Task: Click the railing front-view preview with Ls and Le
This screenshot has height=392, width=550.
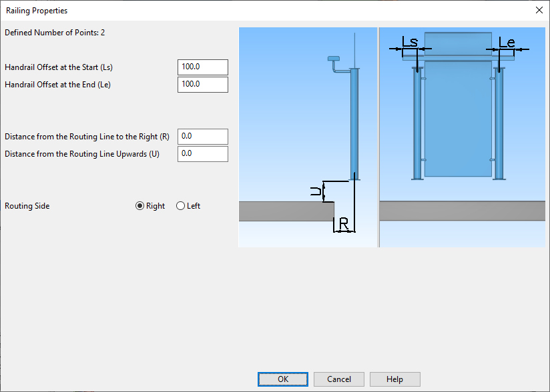Action: click(x=463, y=137)
